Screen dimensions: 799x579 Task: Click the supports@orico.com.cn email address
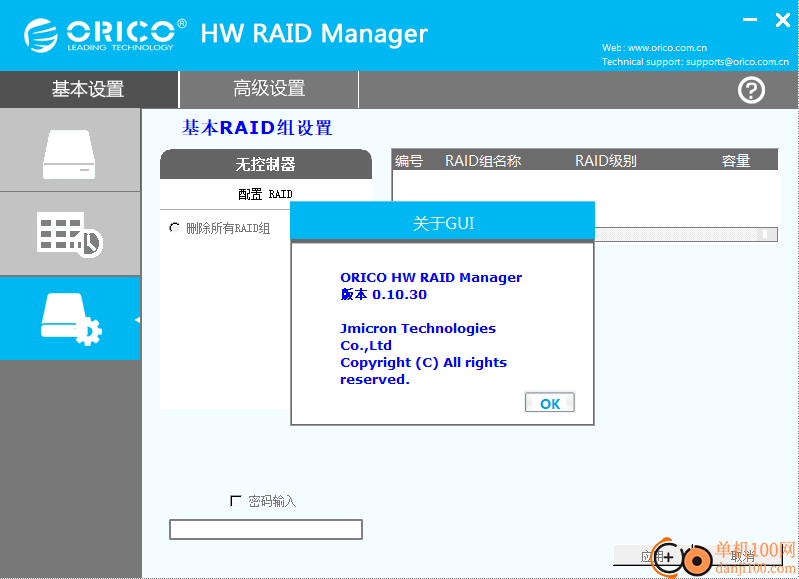tap(737, 62)
